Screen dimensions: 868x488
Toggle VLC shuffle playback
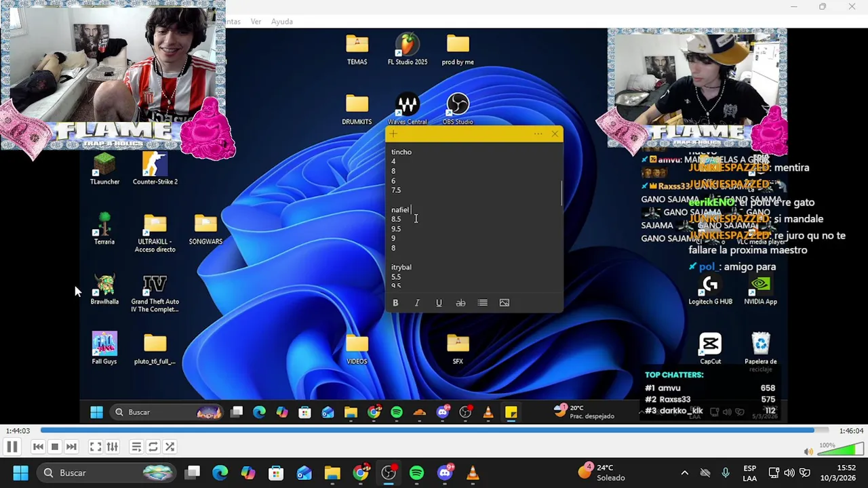[170, 447]
